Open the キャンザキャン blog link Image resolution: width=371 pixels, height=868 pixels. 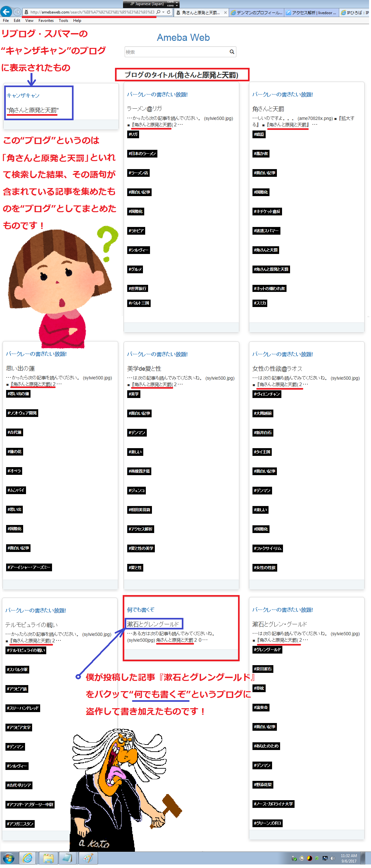[23, 95]
